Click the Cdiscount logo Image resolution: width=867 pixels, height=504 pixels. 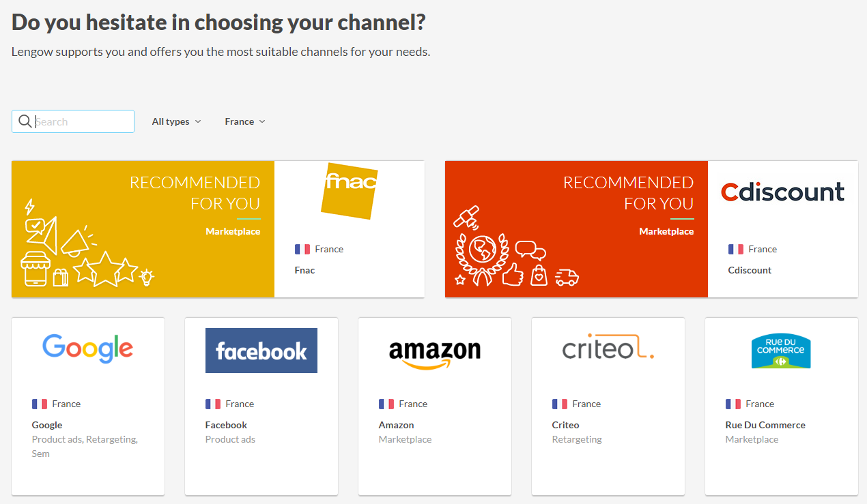tap(782, 192)
